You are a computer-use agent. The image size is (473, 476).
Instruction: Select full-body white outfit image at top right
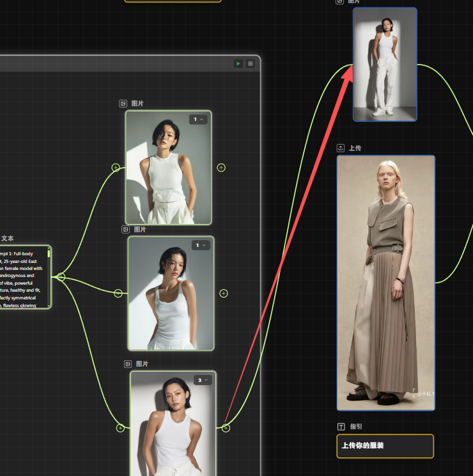385,64
